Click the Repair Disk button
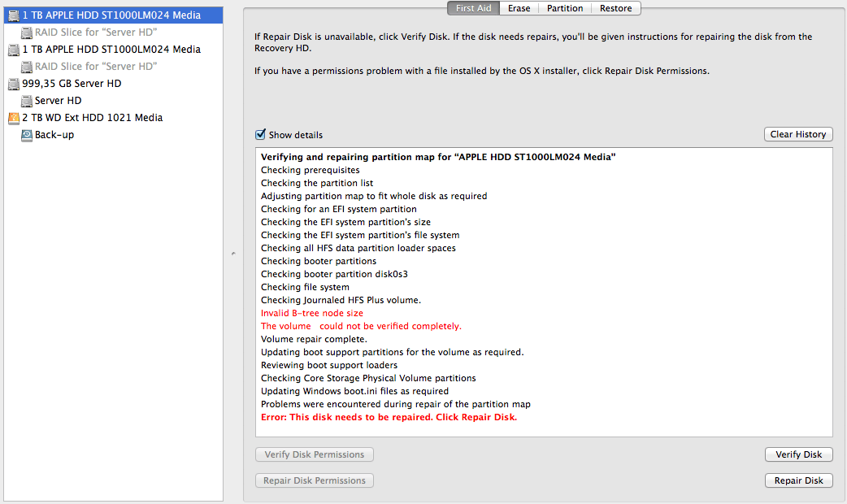 [x=798, y=480]
